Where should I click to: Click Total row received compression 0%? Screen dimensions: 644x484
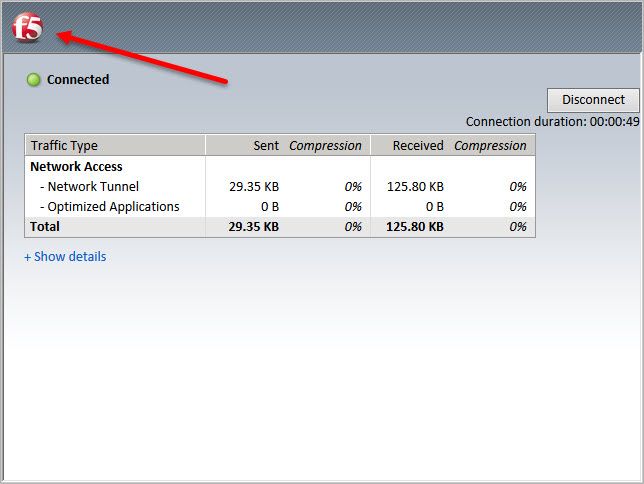click(x=518, y=226)
